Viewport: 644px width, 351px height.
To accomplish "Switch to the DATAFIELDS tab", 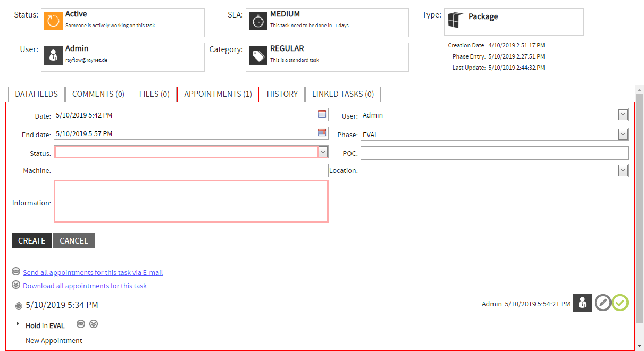I will tap(36, 94).
